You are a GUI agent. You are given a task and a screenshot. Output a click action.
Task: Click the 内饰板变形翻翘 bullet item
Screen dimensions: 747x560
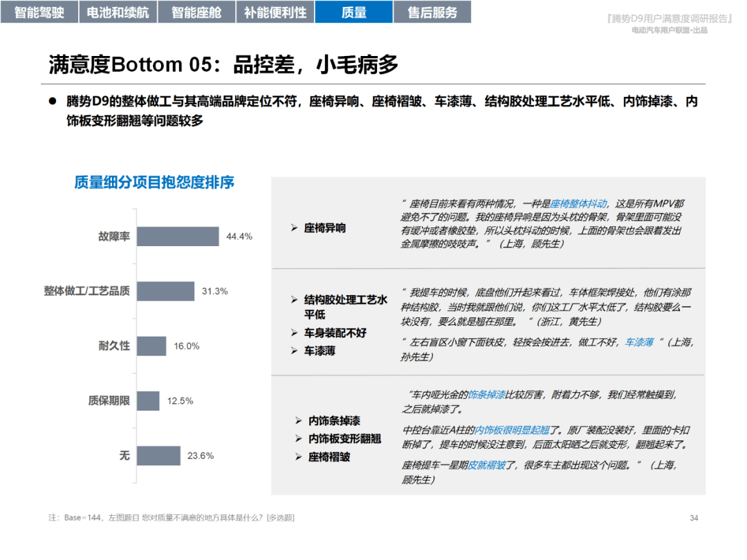(345, 438)
